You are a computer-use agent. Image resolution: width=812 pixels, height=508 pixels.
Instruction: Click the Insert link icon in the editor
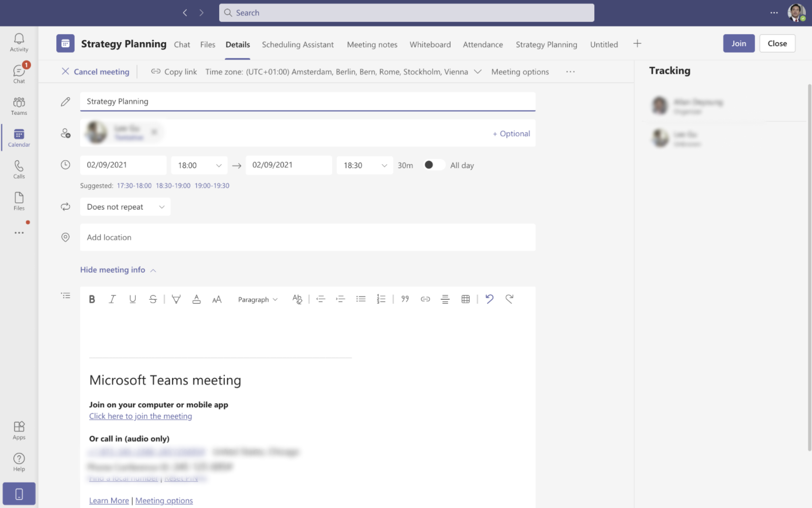[425, 299]
